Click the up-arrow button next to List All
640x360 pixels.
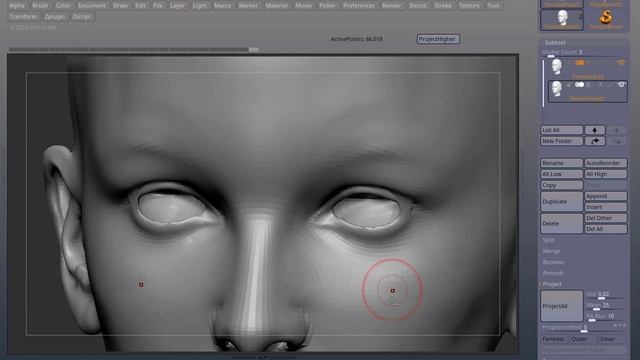point(595,130)
